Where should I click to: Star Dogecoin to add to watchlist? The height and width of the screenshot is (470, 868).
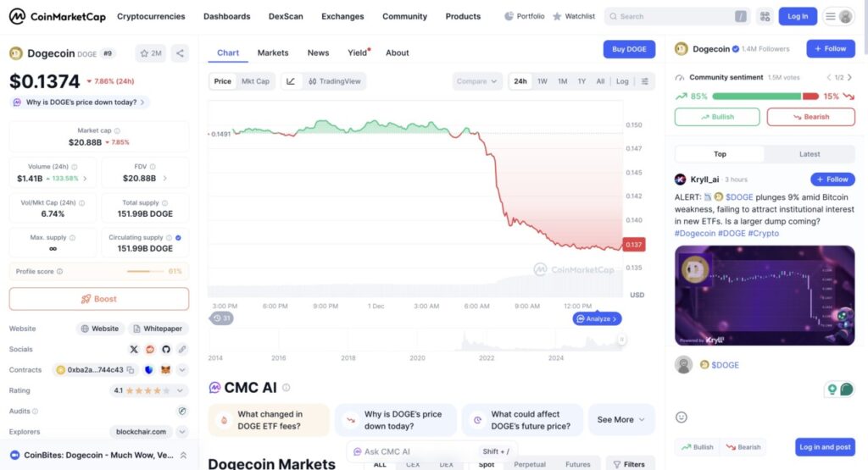click(x=150, y=53)
